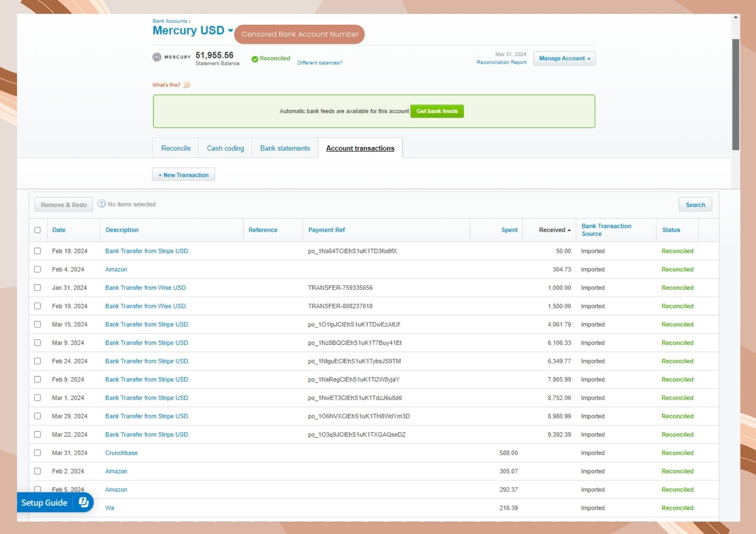Screen dimensions: 756x534
Task: Select the Mar 22 Stripe transfer checkbox
Action: pyautogui.click(x=37, y=435)
